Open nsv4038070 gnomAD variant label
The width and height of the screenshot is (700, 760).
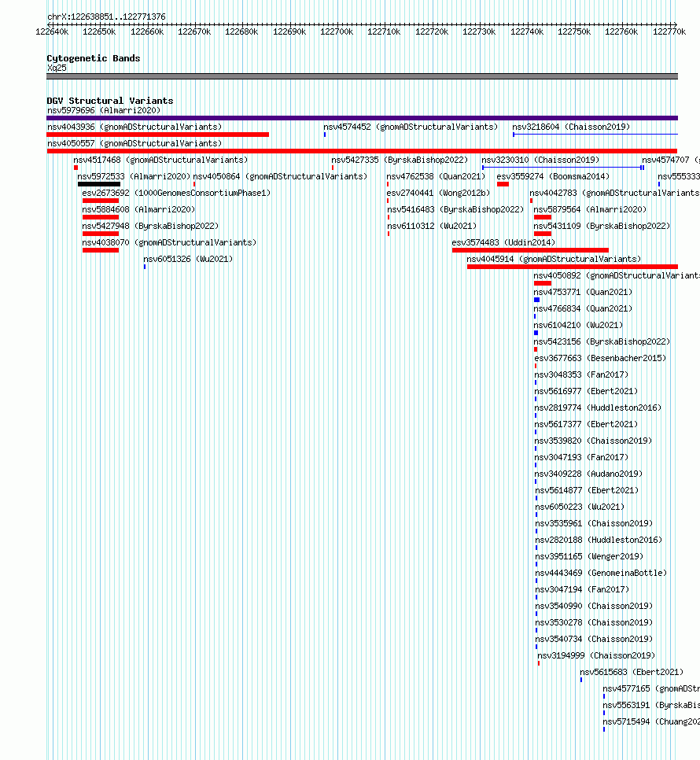169,242
